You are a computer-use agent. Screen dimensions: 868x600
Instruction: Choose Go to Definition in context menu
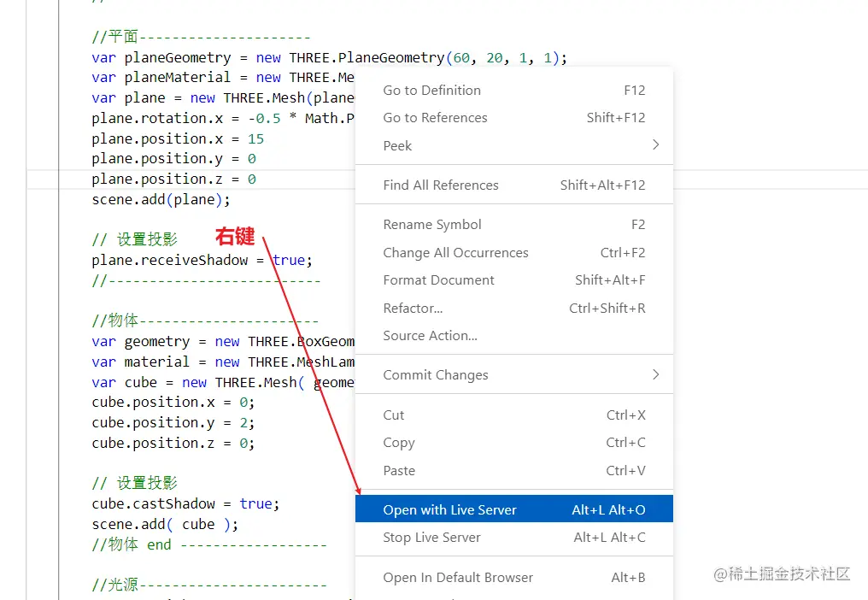click(513, 91)
